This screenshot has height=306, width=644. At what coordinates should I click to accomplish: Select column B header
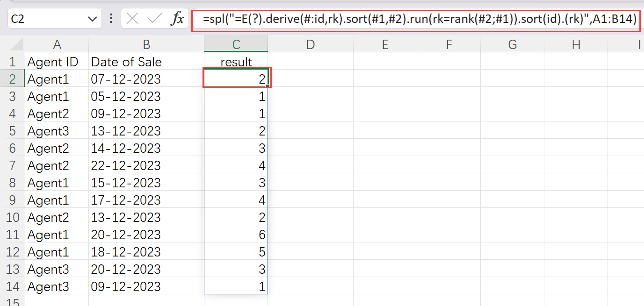click(146, 44)
